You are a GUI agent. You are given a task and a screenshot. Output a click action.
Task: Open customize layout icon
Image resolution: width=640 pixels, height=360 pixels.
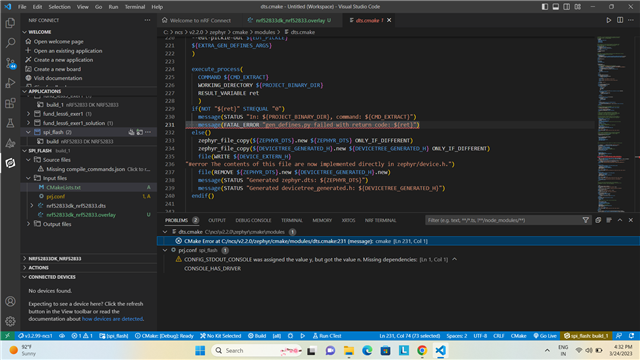[578, 7]
